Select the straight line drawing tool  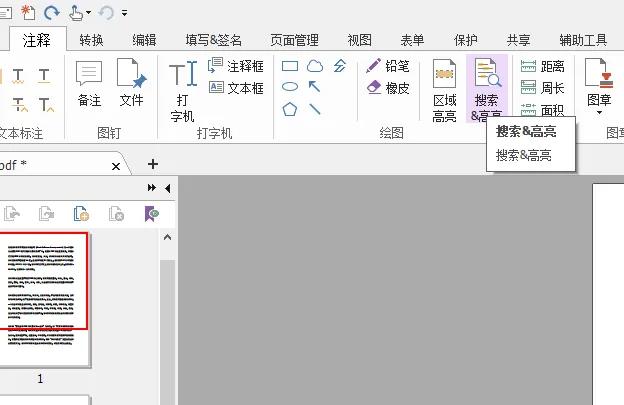(x=314, y=109)
